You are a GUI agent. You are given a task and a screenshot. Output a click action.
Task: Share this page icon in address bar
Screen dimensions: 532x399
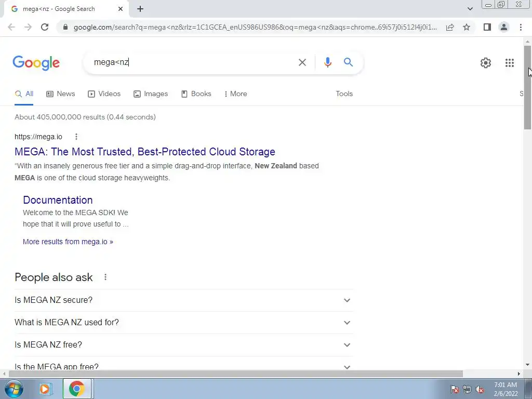click(450, 27)
